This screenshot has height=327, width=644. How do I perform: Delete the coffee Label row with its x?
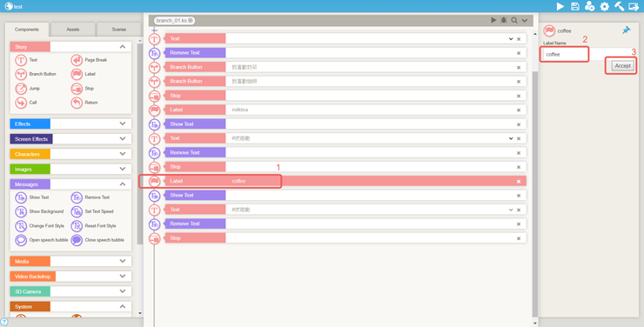pos(519,182)
